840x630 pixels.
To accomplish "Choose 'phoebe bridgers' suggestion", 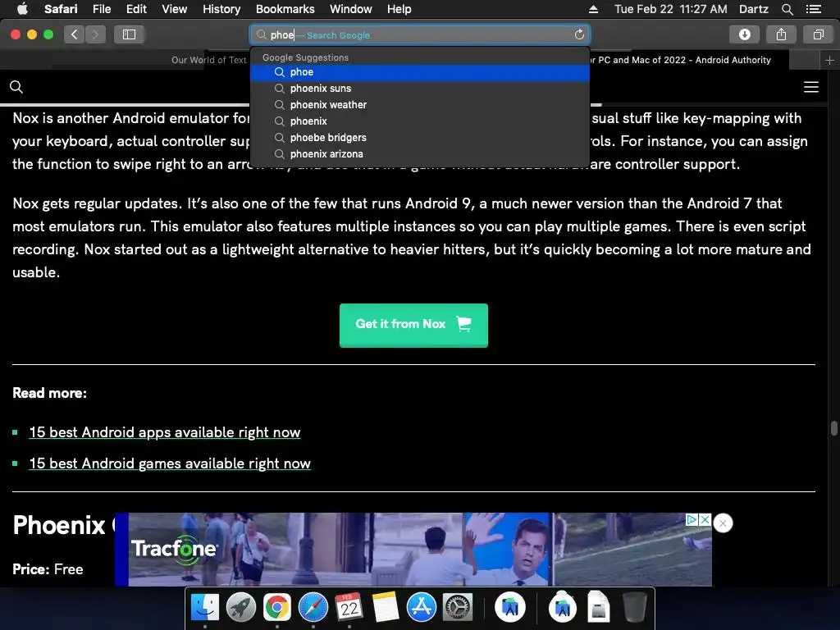I will (x=420, y=138).
